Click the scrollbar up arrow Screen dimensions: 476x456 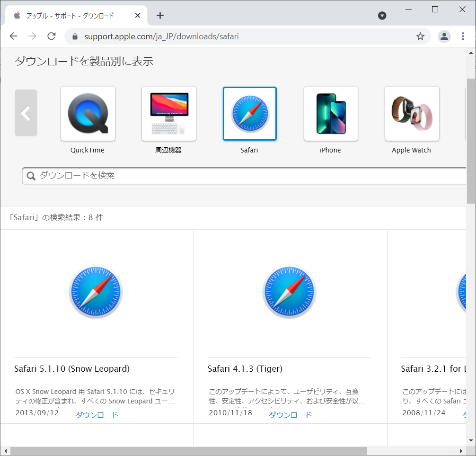click(x=471, y=53)
